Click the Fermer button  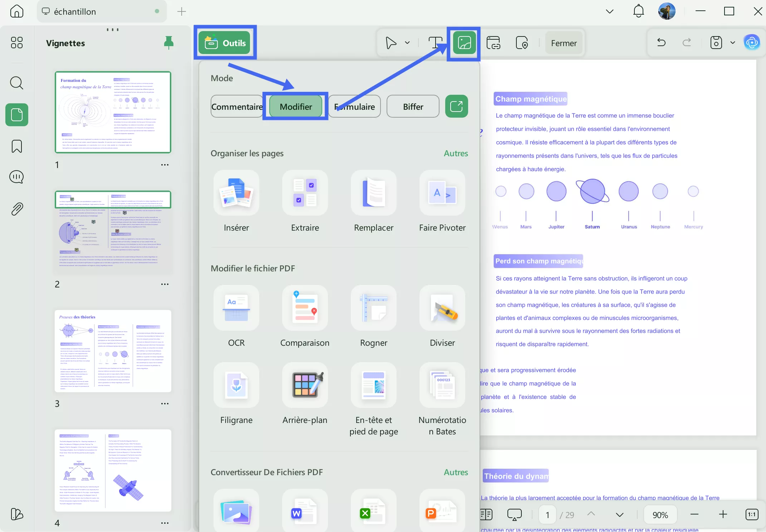tap(564, 43)
